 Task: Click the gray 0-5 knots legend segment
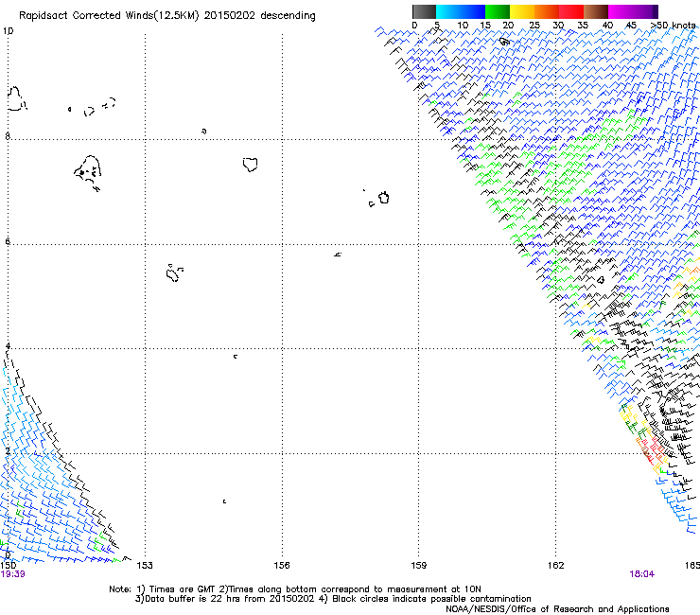[424, 11]
